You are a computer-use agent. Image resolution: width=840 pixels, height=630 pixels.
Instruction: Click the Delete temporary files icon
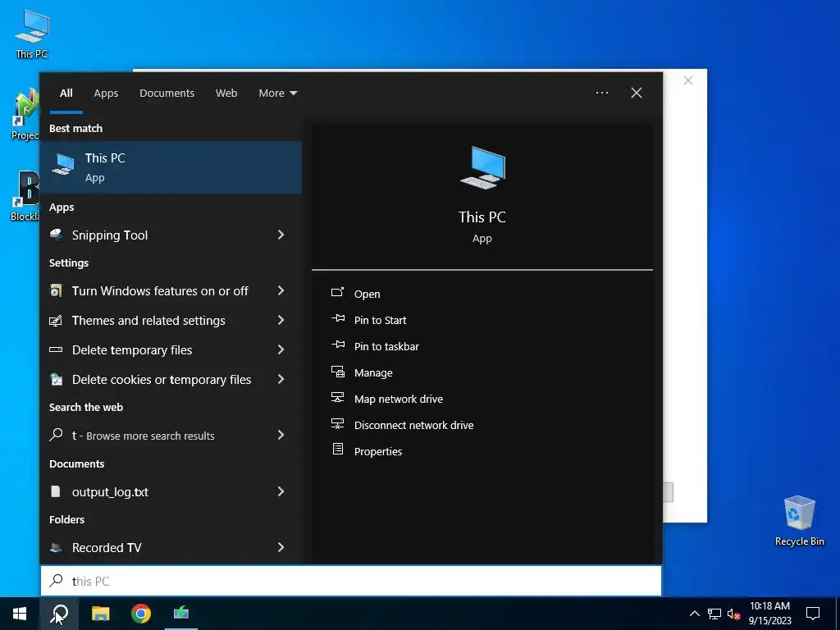tap(56, 349)
